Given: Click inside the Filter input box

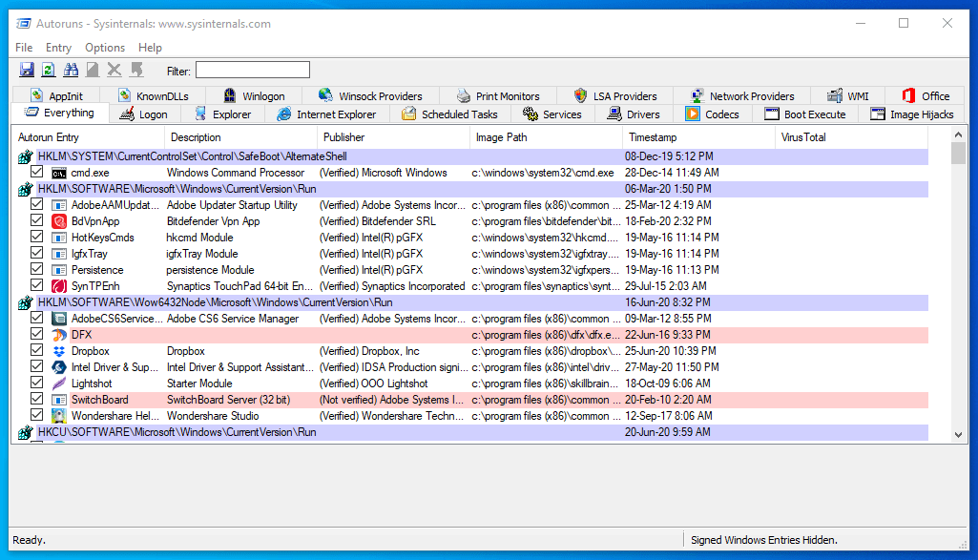Looking at the screenshot, I should 253,70.
